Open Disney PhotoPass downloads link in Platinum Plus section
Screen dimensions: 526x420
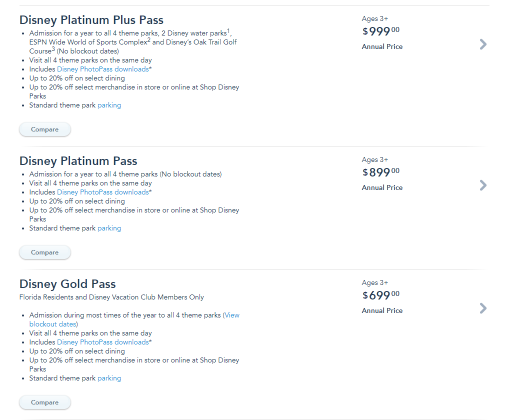[x=102, y=69]
